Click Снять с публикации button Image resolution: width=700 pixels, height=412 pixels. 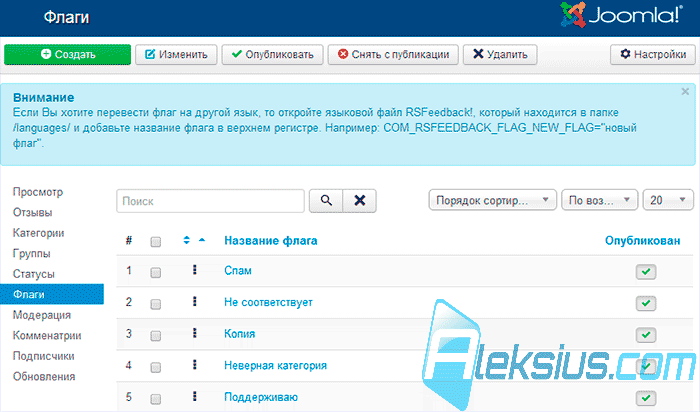click(393, 54)
